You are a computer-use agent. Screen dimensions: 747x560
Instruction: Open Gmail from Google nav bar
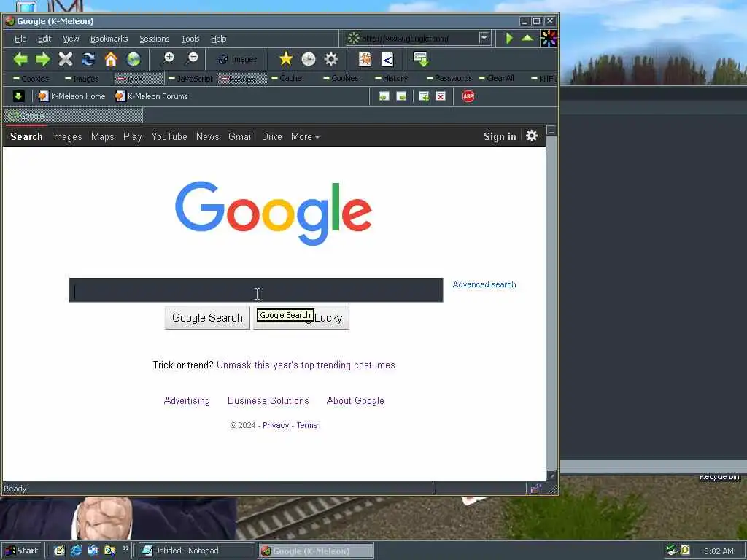pyautogui.click(x=241, y=136)
